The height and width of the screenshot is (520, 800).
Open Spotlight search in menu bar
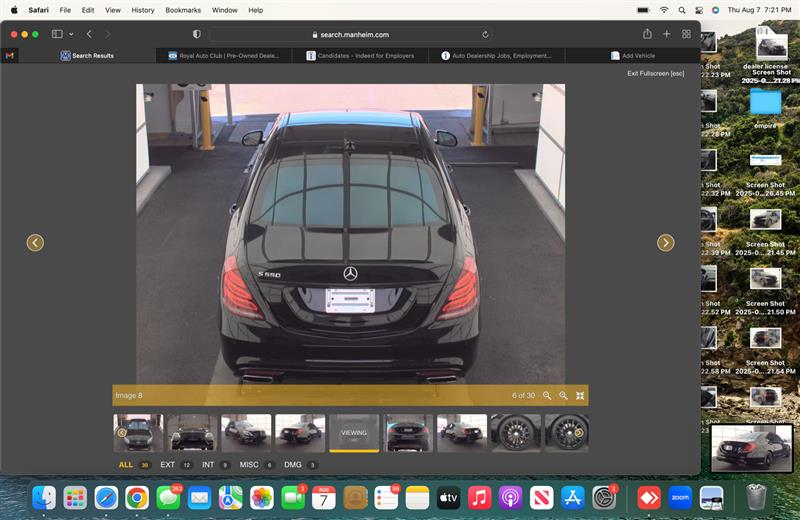coord(682,10)
